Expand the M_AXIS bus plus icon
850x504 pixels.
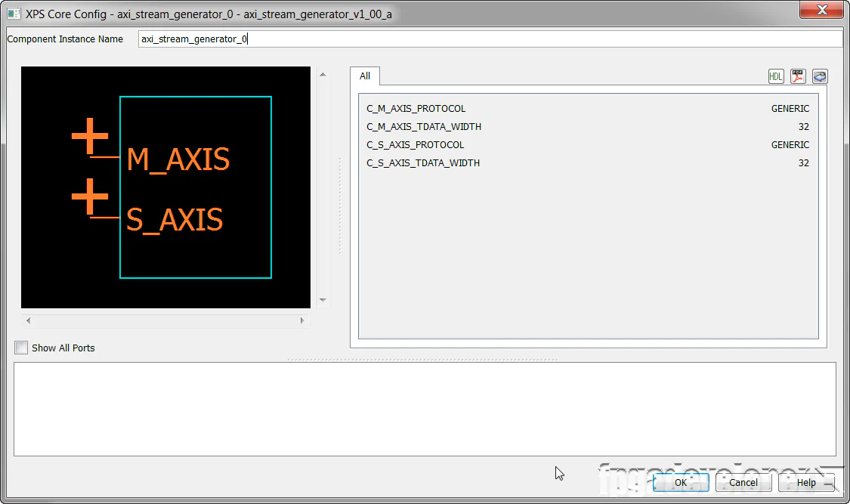90,137
